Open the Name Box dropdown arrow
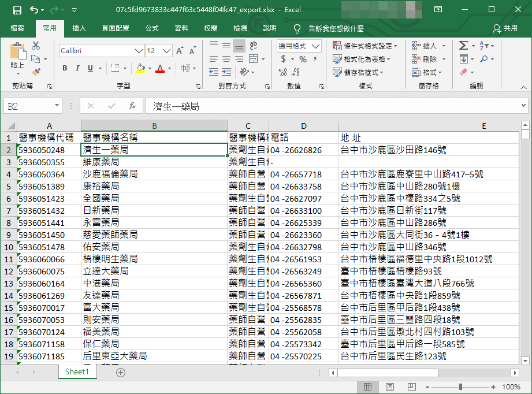The image size is (532, 394). point(57,106)
